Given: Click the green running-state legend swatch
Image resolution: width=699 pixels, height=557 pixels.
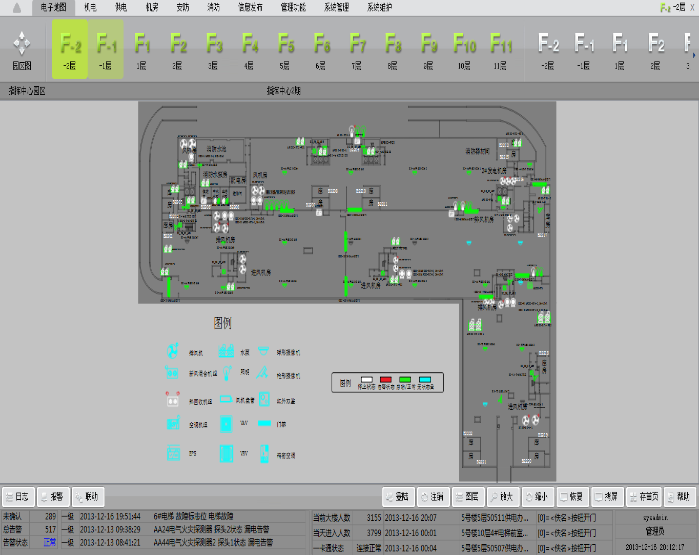Looking at the screenshot, I should pos(405,380).
